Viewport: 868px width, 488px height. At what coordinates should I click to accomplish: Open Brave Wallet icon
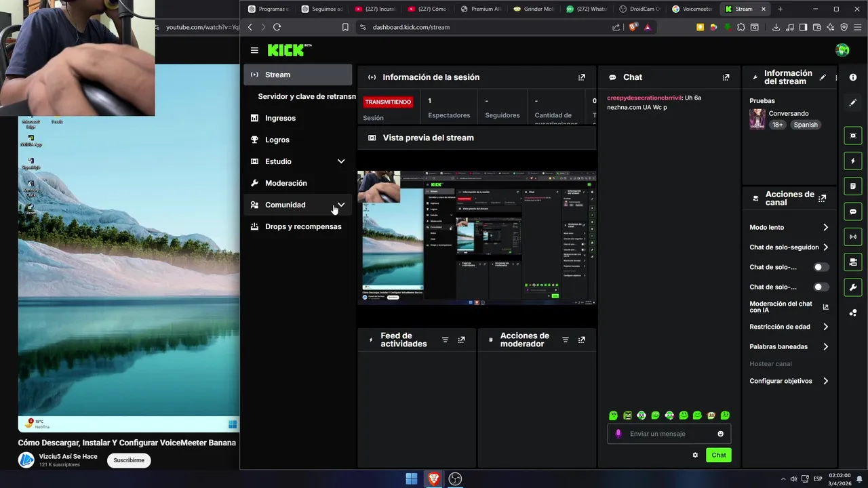816,27
